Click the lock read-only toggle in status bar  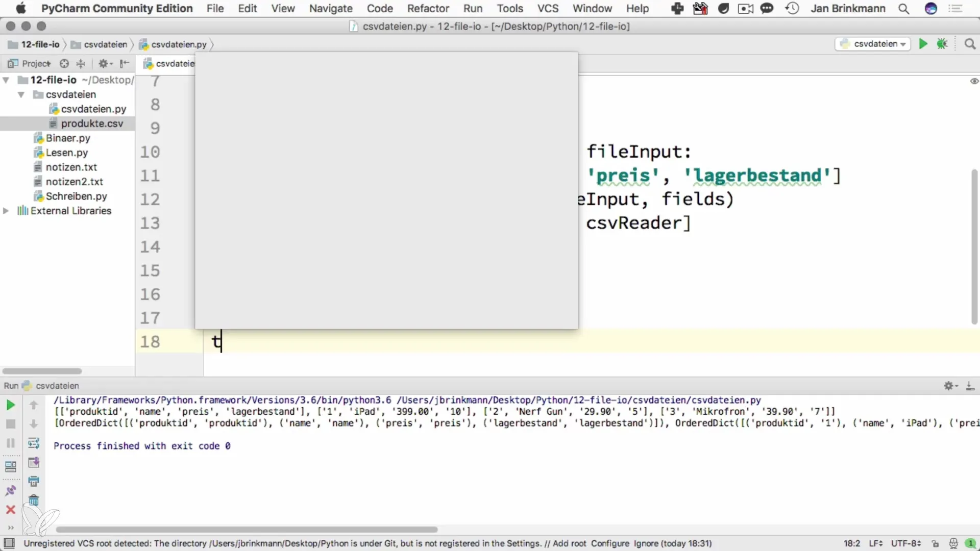coord(935,543)
